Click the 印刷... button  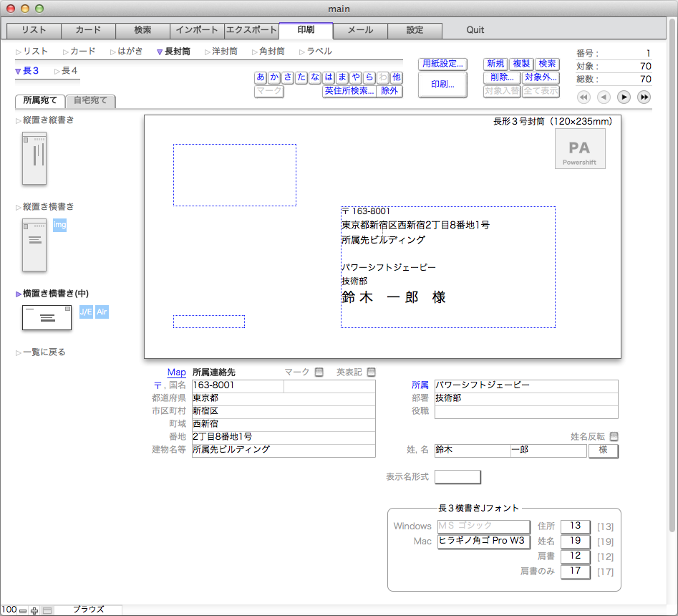(442, 85)
